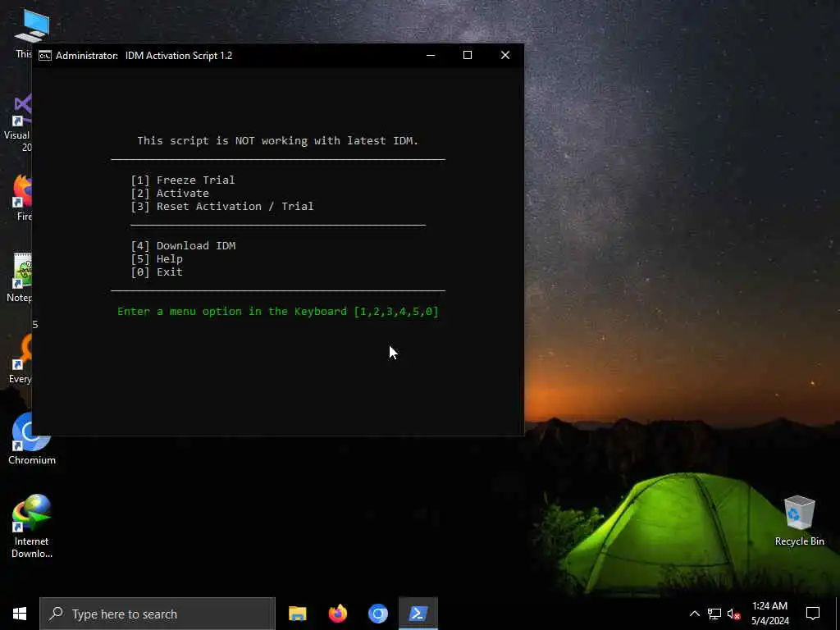Click the PowerShell taskbar icon
840x630 pixels.
418,614
